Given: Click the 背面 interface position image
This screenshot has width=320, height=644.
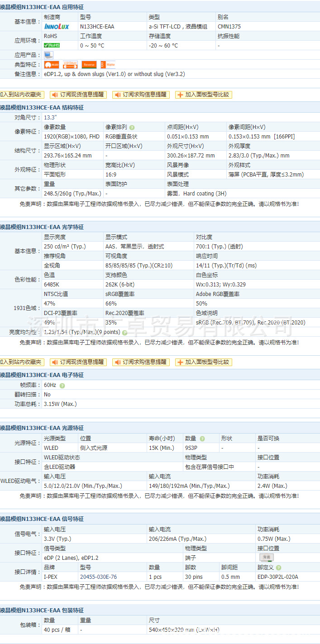Looking at the screenshot, I should click(266, 558).
